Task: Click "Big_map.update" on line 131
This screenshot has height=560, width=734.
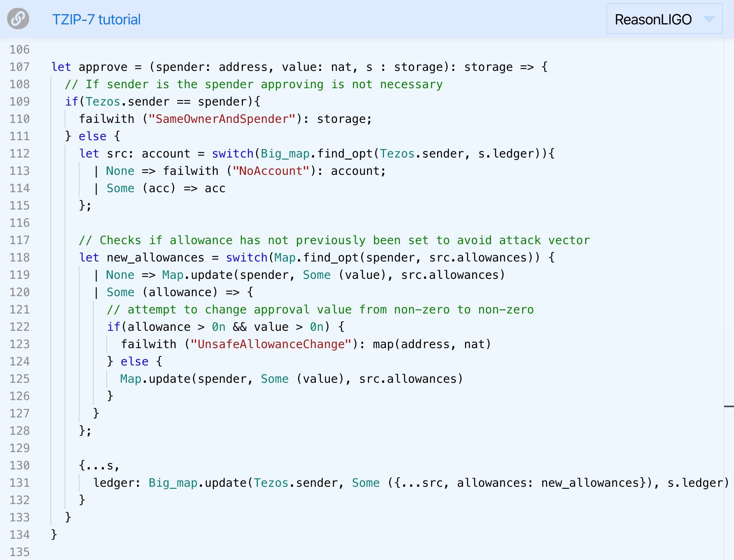Action: [x=198, y=483]
